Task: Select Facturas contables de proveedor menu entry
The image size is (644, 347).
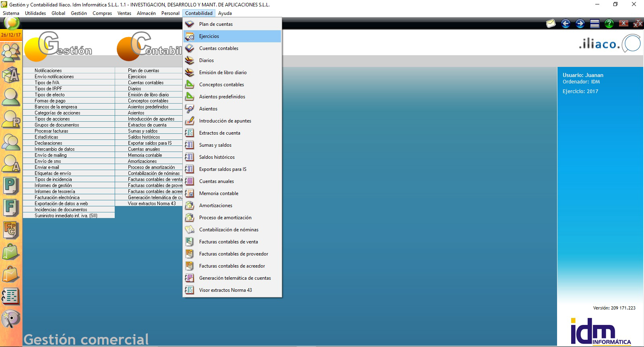Action: click(x=232, y=254)
